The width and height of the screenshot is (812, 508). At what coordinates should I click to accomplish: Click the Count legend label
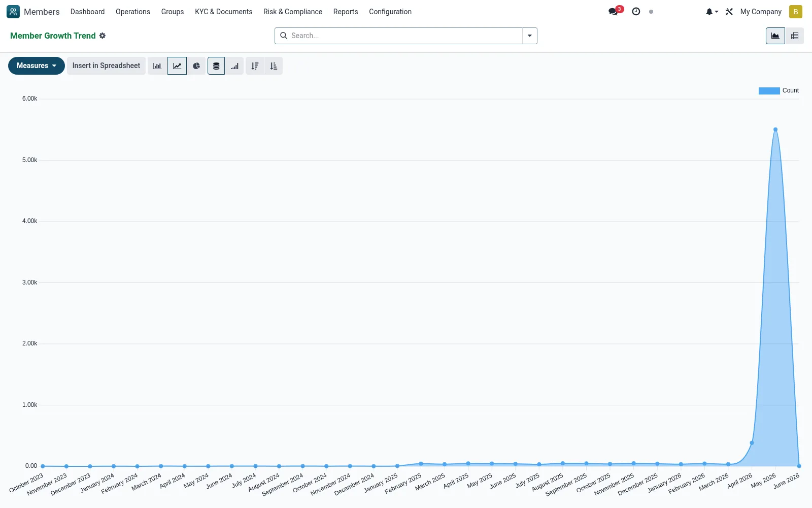click(x=791, y=90)
